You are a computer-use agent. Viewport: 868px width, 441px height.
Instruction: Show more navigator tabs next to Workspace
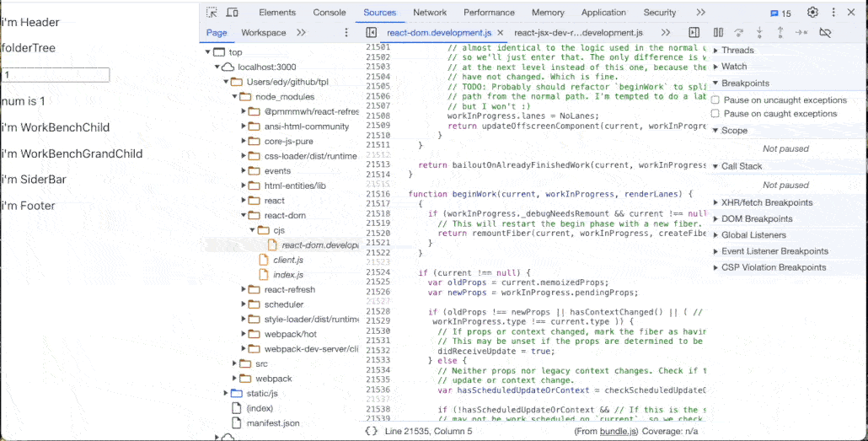click(301, 33)
